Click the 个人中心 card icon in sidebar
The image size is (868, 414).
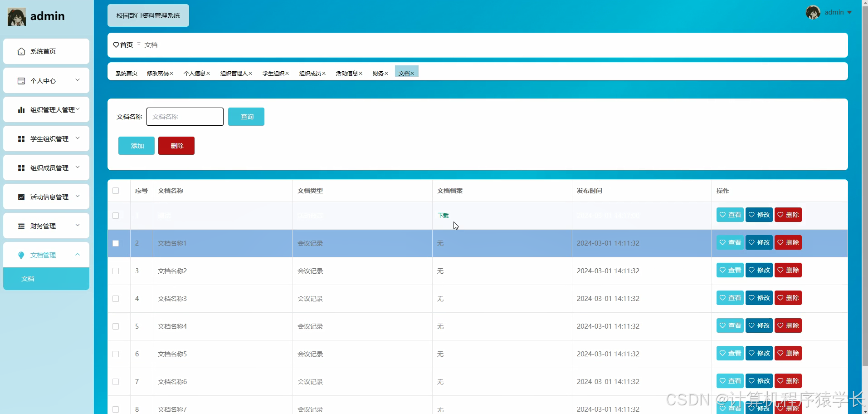pos(21,81)
